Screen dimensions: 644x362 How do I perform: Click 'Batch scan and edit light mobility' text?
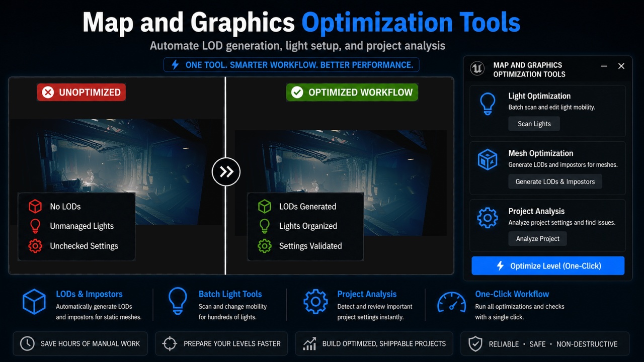552,107
